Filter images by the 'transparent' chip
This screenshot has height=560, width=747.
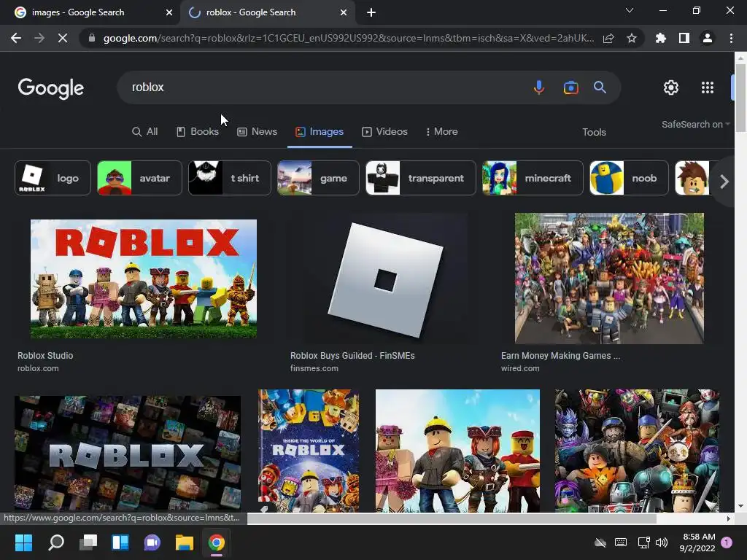pyautogui.click(x=421, y=178)
